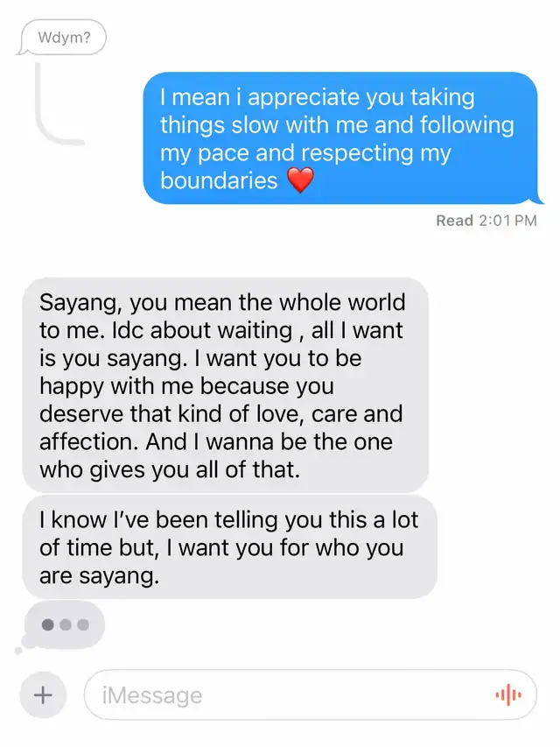Click the iMessage text input field
The image size is (560, 747).
(x=311, y=694)
